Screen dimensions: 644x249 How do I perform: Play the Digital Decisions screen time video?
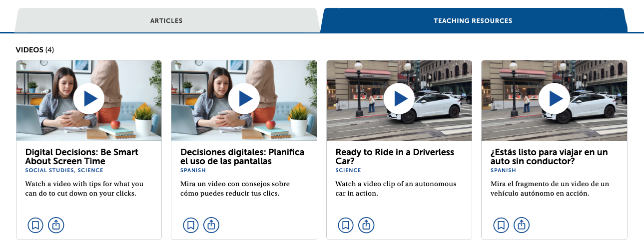[x=89, y=99]
